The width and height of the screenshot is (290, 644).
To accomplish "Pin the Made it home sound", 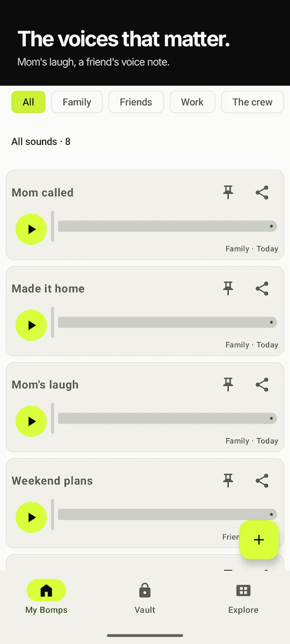I will [x=228, y=289].
